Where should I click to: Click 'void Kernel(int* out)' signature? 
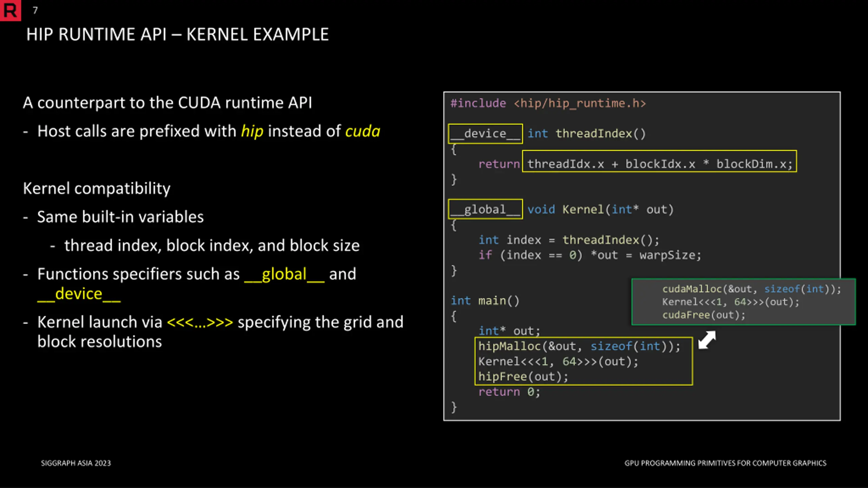click(x=600, y=209)
